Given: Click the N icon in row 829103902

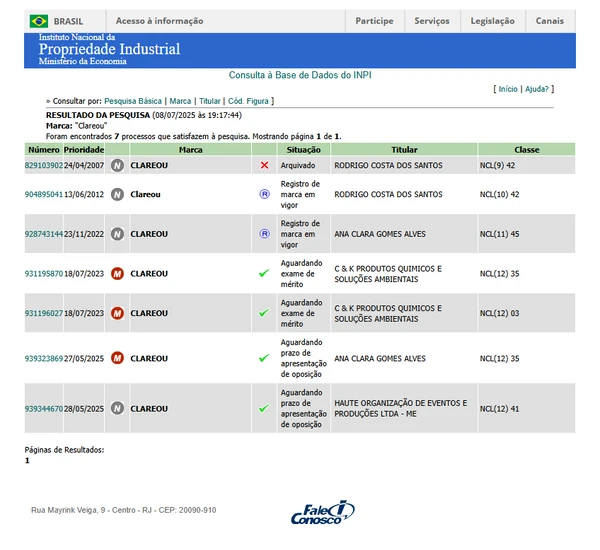Looking at the screenshot, I should 117,165.
